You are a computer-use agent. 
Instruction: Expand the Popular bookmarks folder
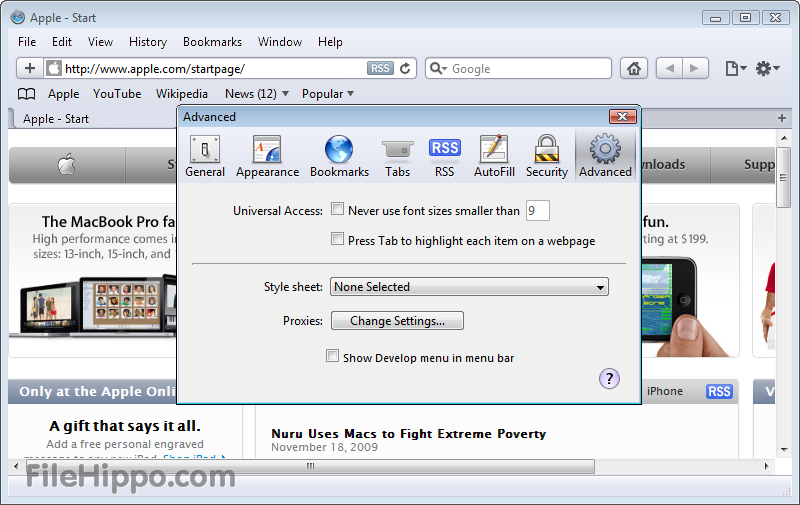coord(328,94)
